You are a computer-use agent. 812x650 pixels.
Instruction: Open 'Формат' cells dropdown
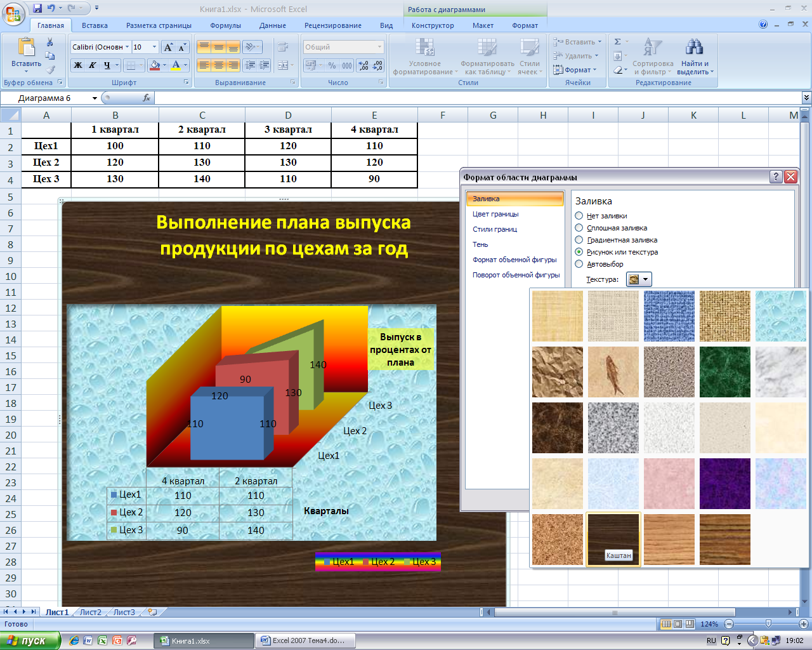click(577, 70)
